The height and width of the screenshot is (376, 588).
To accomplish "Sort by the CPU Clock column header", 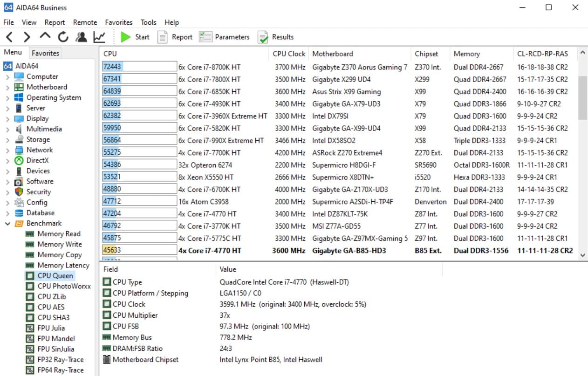I will pos(289,54).
